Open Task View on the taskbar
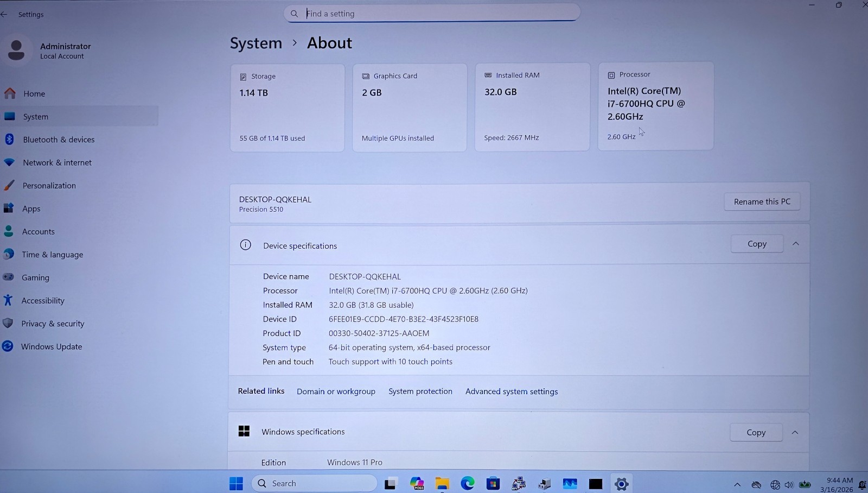The height and width of the screenshot is (493, 868). 391,483
